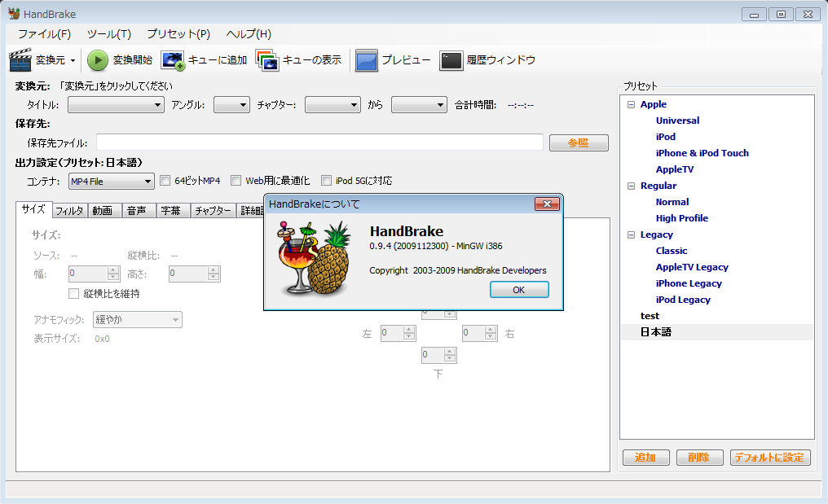The height and width of the screenshot is (504, 828).
Task: Select the サイズ tab
Action: coord(33,209)
